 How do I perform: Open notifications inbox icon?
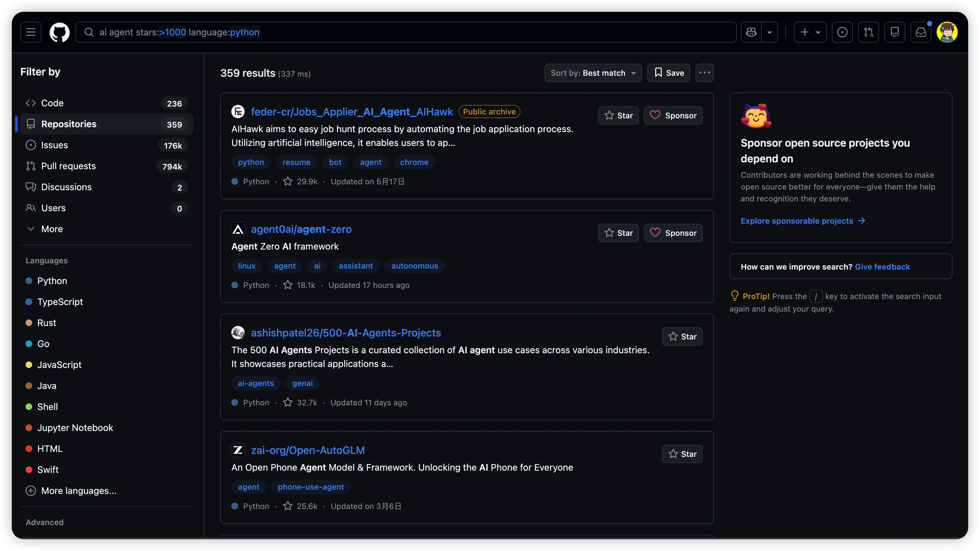click(921, 32)
